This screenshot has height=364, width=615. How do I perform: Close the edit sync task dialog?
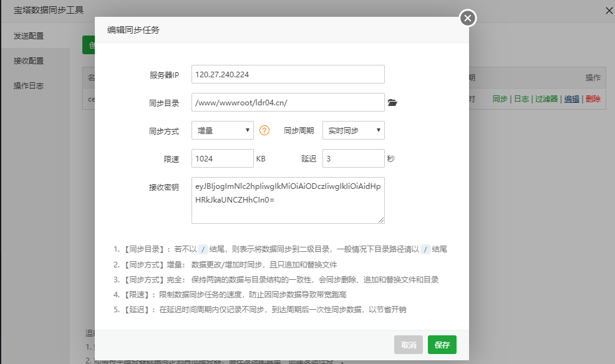tap(468, 18)
